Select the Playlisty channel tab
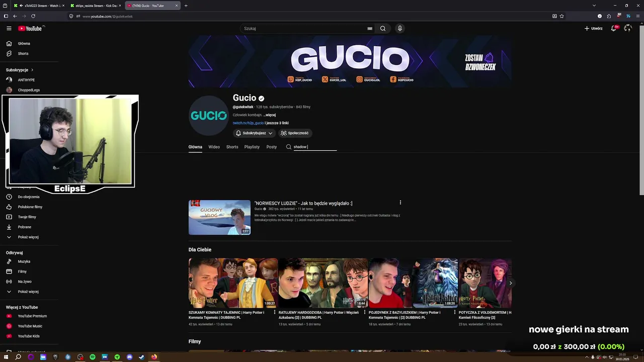The width and height of the screenshot is (644, 362). click(252, 147)
